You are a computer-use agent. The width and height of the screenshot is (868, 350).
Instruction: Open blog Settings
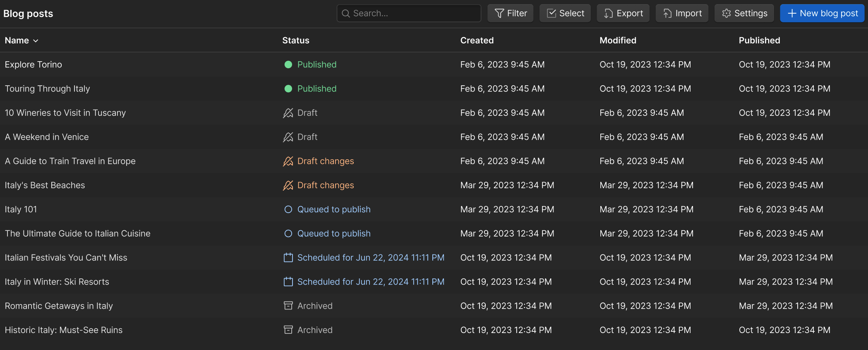tap(744, 14)
